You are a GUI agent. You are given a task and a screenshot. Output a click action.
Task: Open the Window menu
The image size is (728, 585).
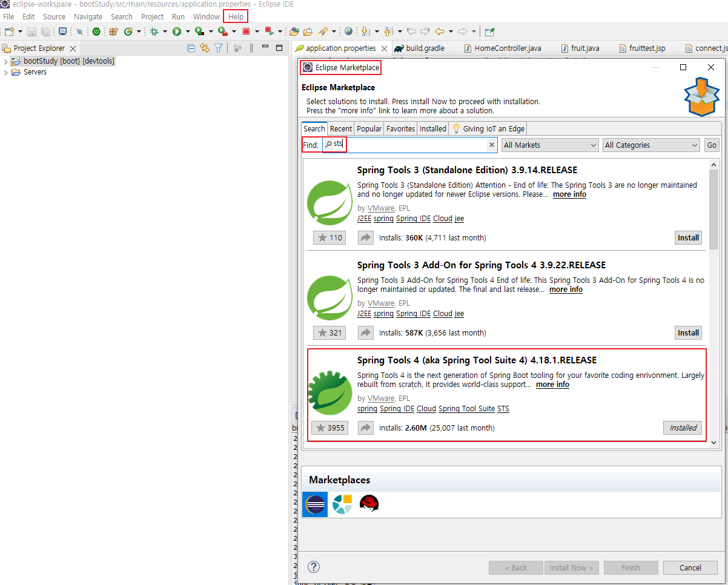click(x=207, y=16)
